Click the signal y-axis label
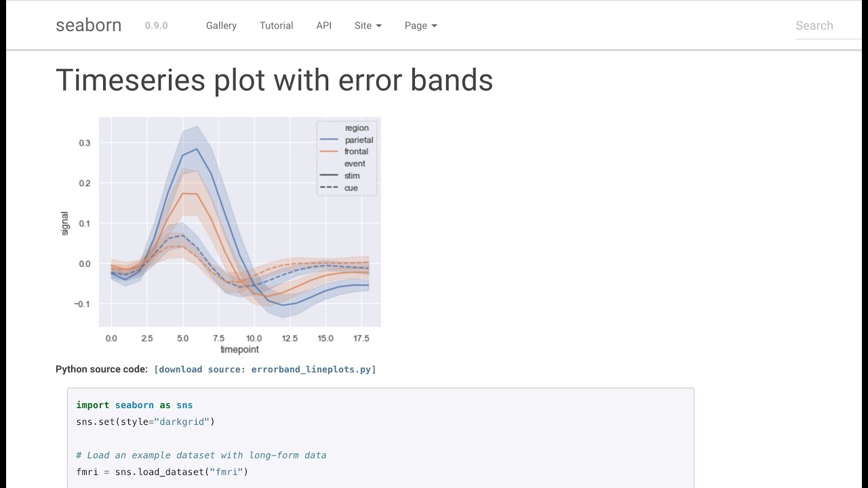 (x=65, y=223)
